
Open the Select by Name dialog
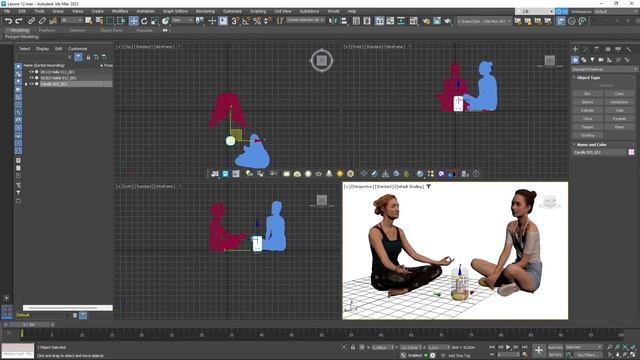click(x=99, y=21)
